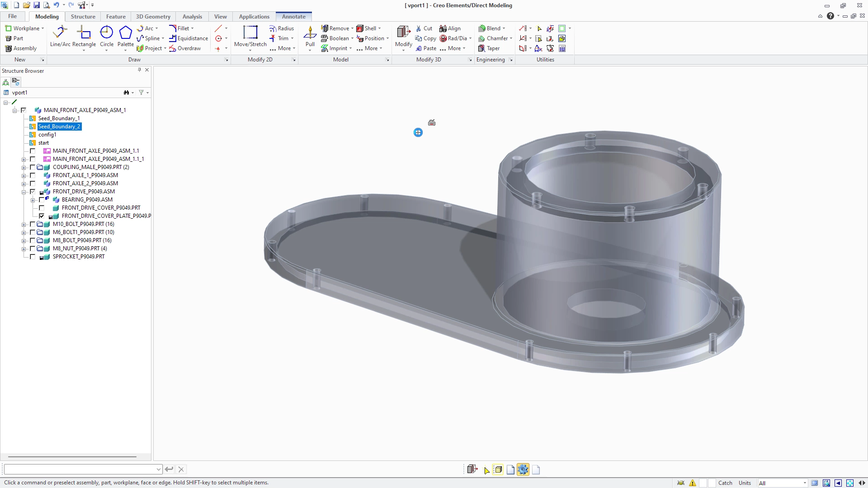Click the Overdraw button
Screen dimensions: 868x488
click(185, 48)
